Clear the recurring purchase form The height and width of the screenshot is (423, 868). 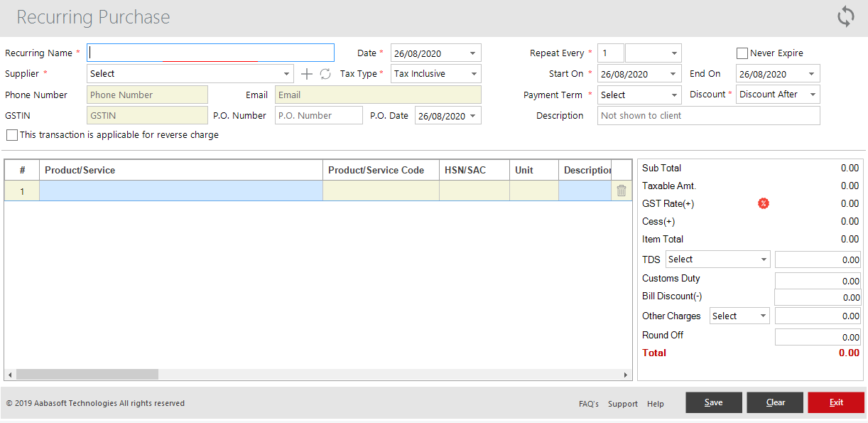[x=774, y=402]
